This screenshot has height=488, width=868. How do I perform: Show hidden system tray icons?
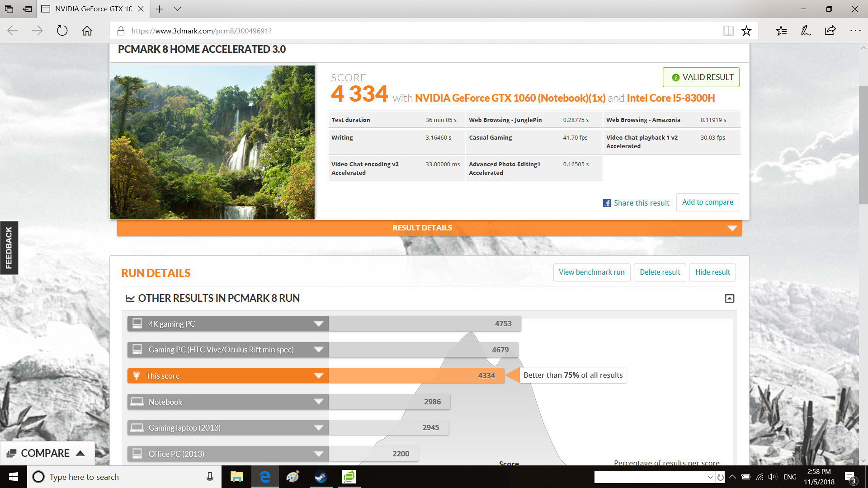pyautogui.click(x=732, y=477)
